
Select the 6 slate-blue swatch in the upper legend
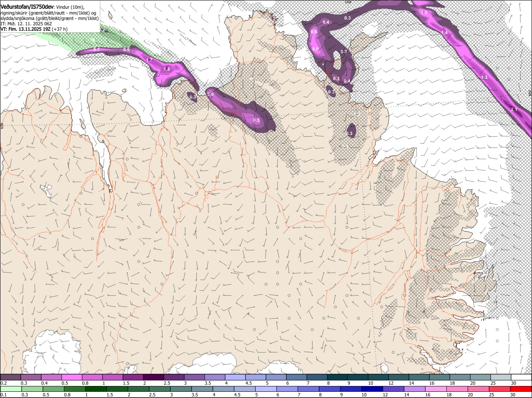[x=296, y=377]
